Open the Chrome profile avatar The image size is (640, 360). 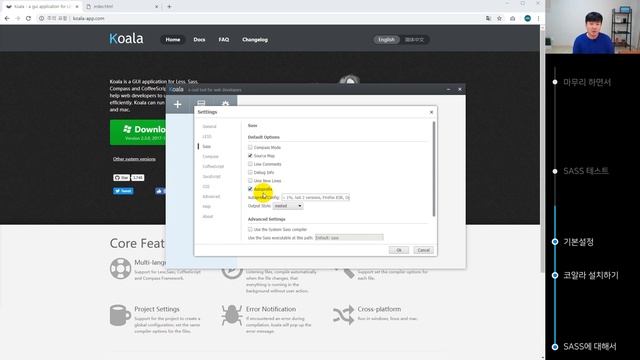(x=527, y=18)
